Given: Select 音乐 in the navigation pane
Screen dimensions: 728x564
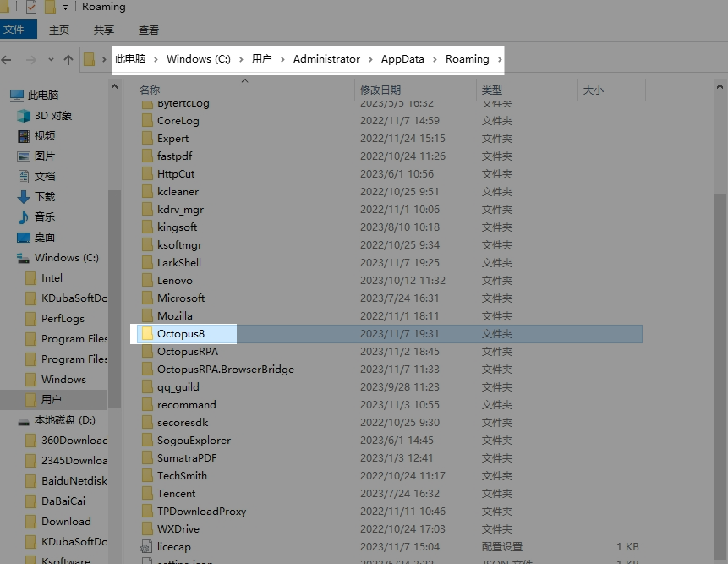Looking at the screenshot, I should pos(36,216).
